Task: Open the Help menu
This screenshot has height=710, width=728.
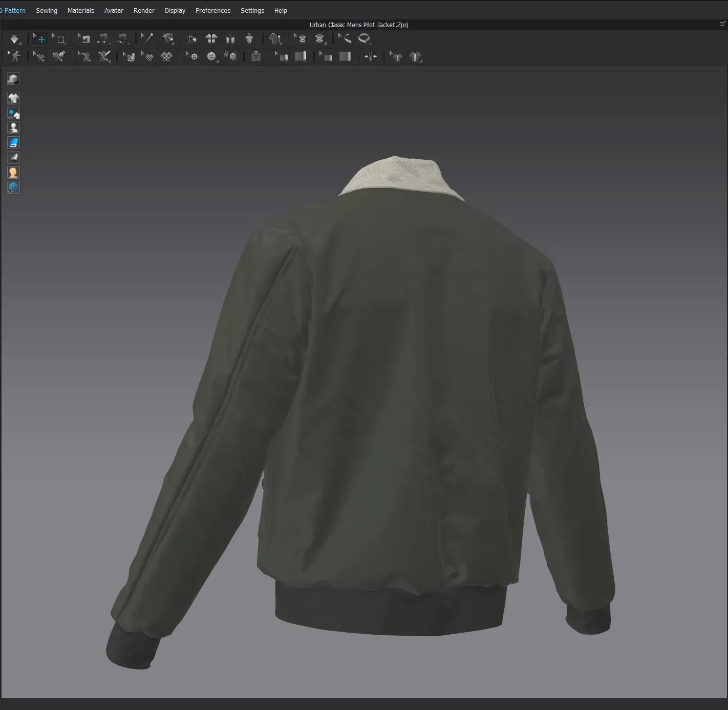Action: click(281, 10)
